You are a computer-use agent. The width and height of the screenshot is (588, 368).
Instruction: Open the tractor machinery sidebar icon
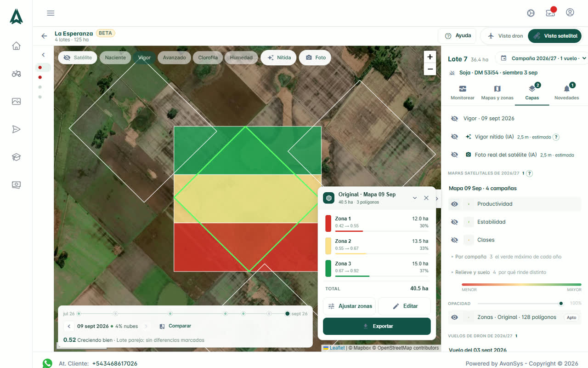[x=16, y=74]
